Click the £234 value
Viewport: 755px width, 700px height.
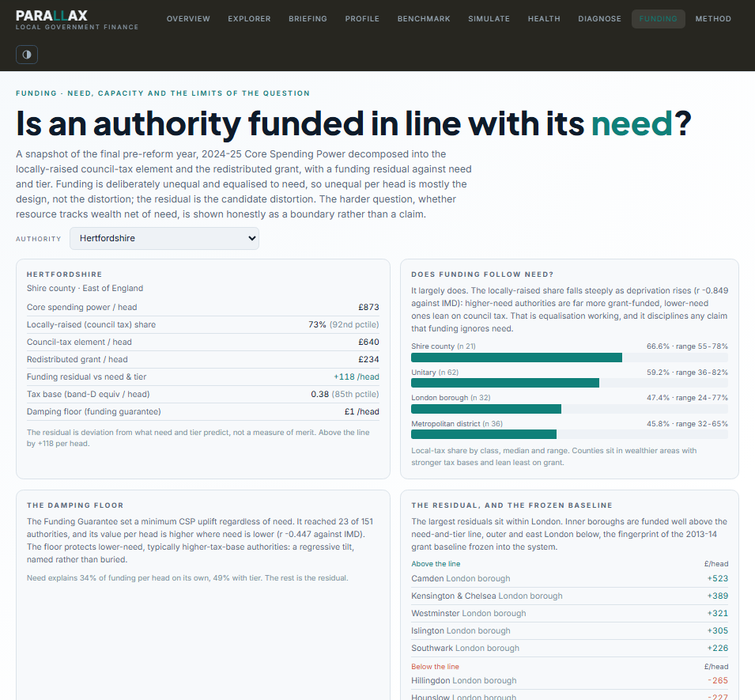click(x=368, y=359)
